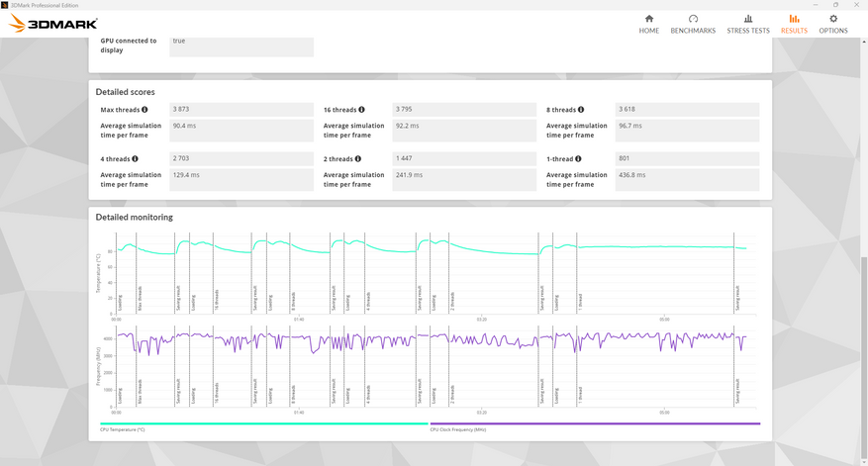Maximize the 3DMark window
This screenshot has height=466, width=868.
pyautogui.click(x=836, y=5)
